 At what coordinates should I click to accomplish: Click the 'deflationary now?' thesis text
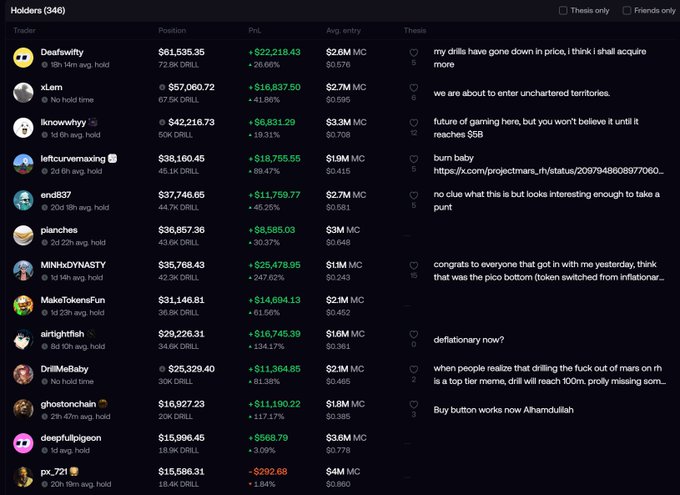469,340
